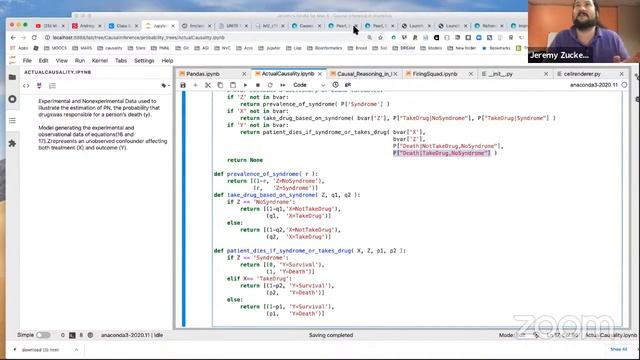Click the git icon in notebook toolbar
640x360 pixels.
point(348,85)
